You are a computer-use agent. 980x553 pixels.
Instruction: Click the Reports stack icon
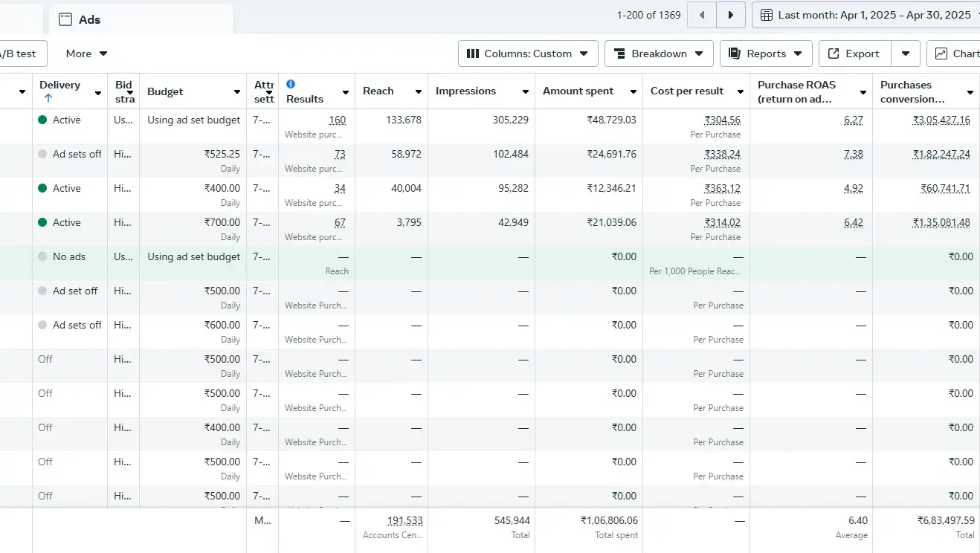coord(735,54)
